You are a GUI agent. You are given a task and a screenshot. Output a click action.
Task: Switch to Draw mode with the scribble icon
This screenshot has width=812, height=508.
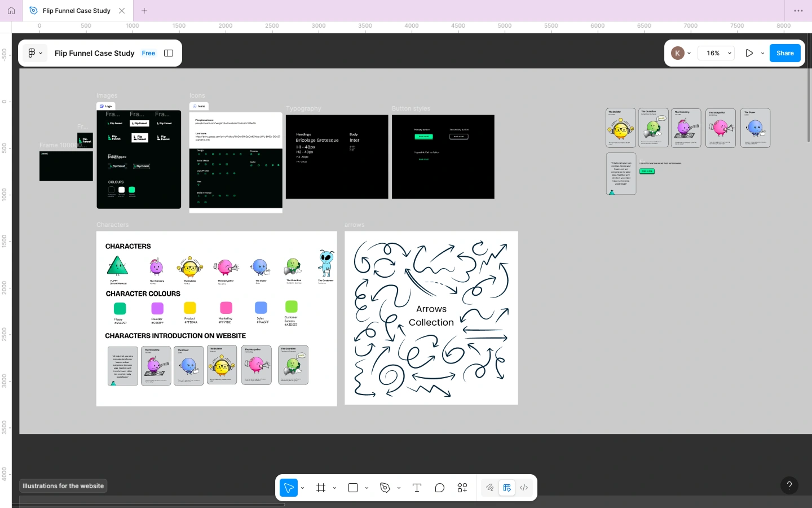click(x=489, y=488)
